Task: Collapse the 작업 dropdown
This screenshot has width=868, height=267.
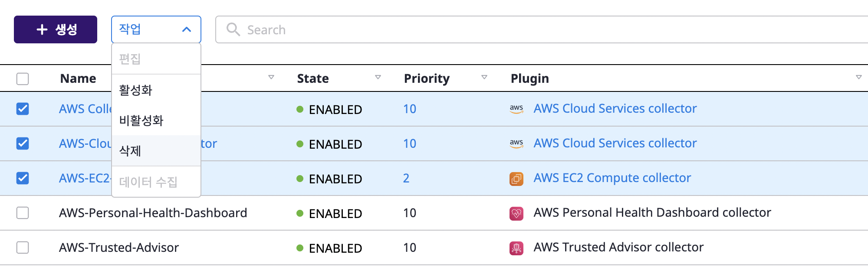Action: (x=156, y=29)
